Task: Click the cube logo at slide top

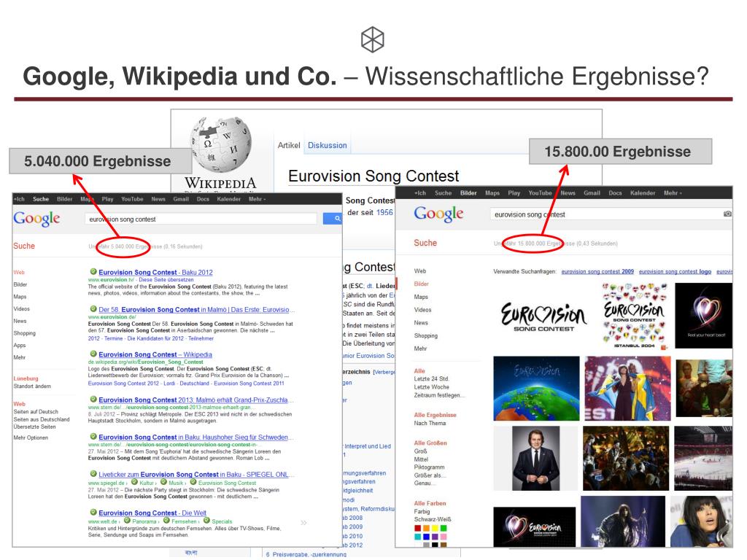Action: (x=373, y=39)
